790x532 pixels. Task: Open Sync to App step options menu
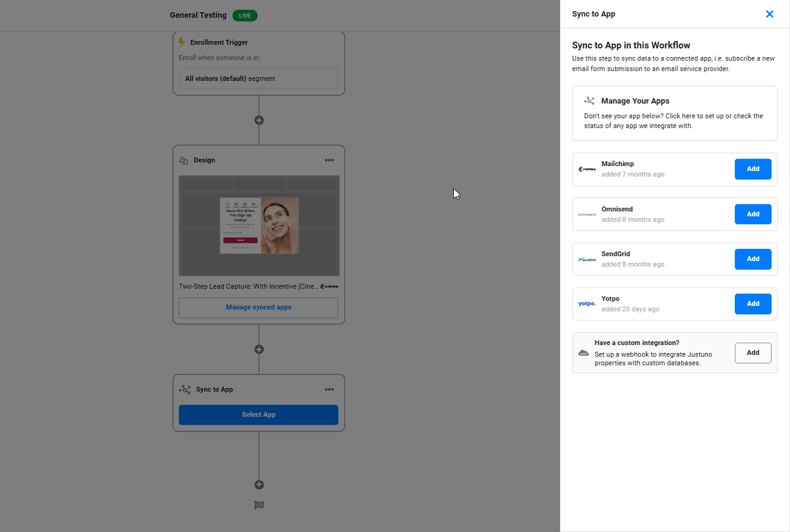[329, 390]
